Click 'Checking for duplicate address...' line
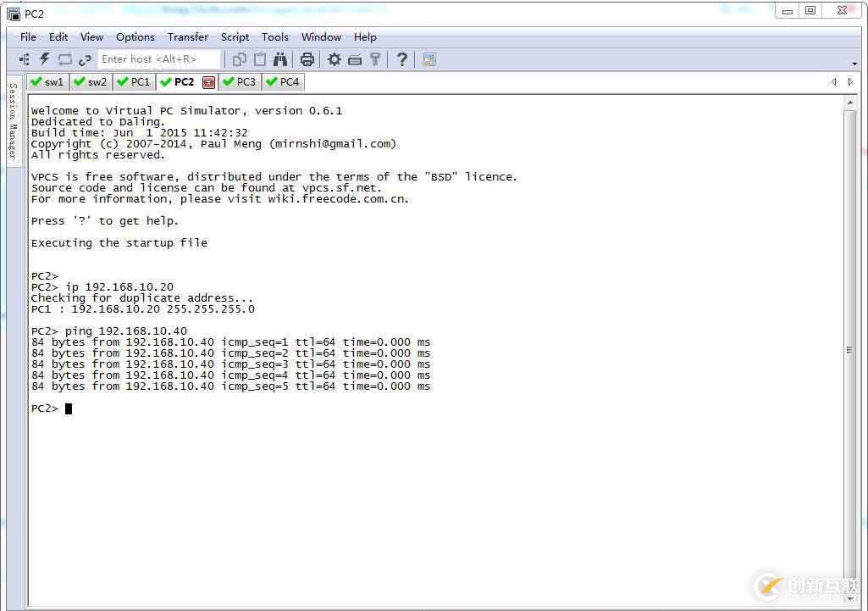Image resolution: width=868 pixels, height=611 pixels. (141, 298)
